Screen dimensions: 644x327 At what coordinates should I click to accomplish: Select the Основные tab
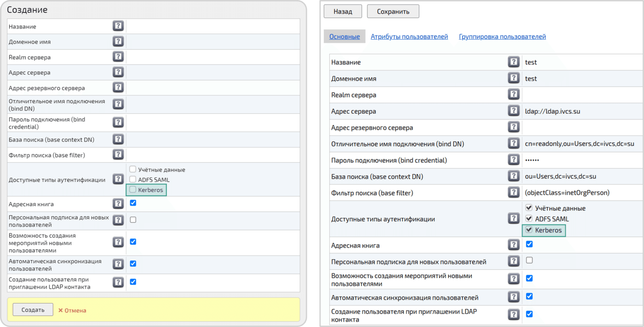(344, 36)
